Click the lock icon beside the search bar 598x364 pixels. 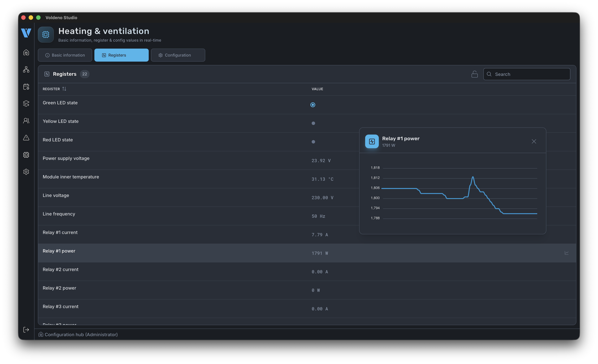[x=475, y=74]
